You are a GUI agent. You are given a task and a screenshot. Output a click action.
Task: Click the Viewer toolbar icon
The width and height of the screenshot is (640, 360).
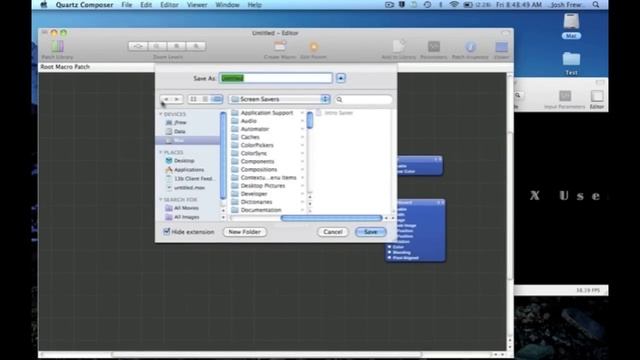click(501, 47)
